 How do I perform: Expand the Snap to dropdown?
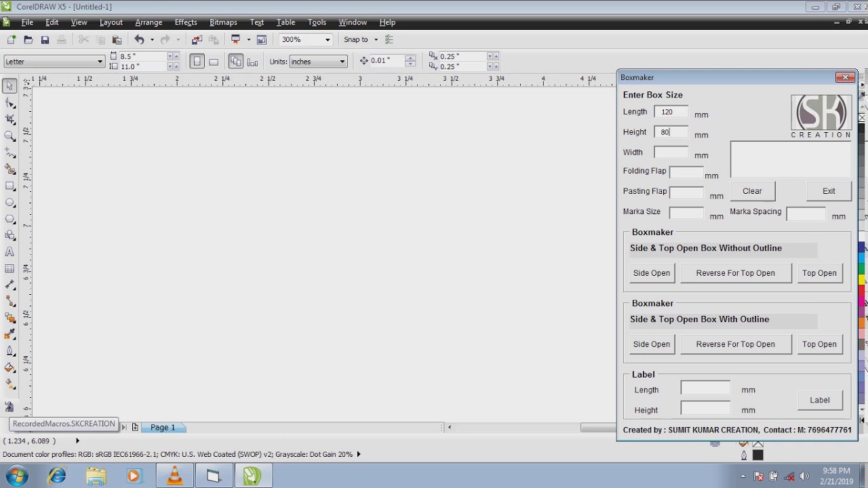pos(376,40)
